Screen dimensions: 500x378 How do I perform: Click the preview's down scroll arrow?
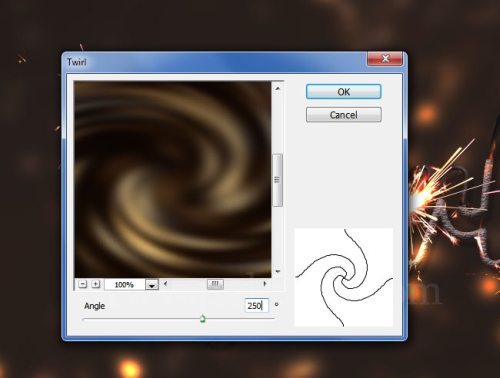277,272
